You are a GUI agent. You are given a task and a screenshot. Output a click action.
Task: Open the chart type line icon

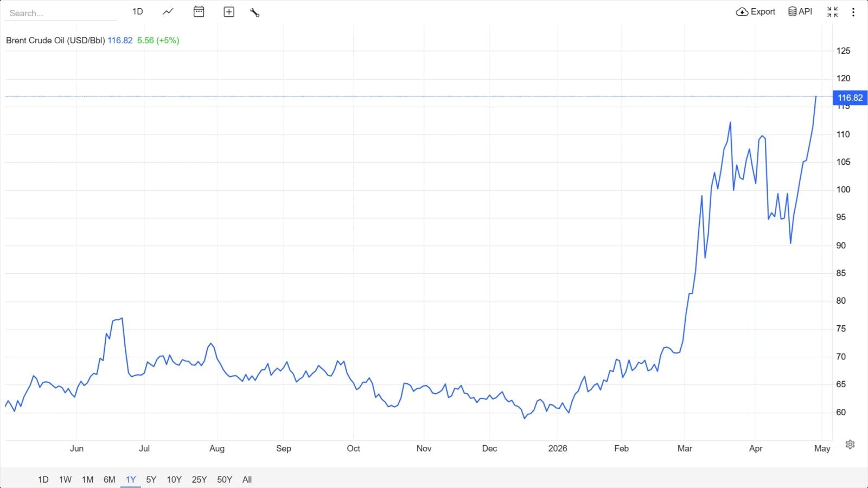(x=168, y=11)
